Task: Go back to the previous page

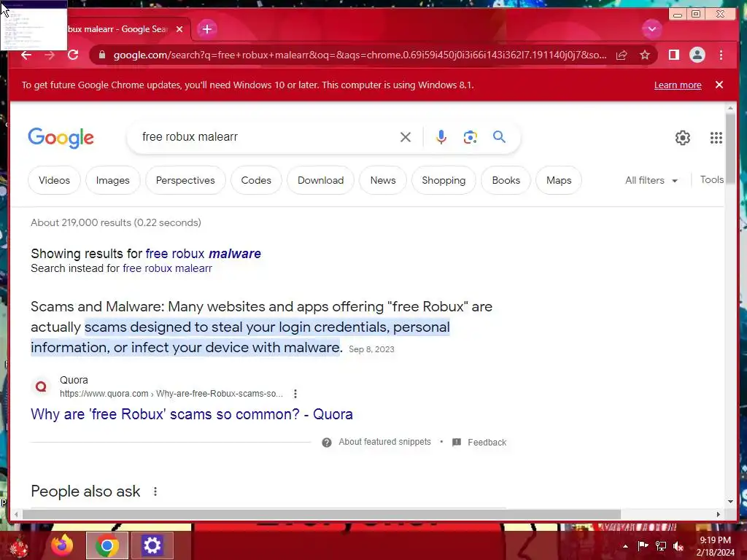Action: pos(26,55)
